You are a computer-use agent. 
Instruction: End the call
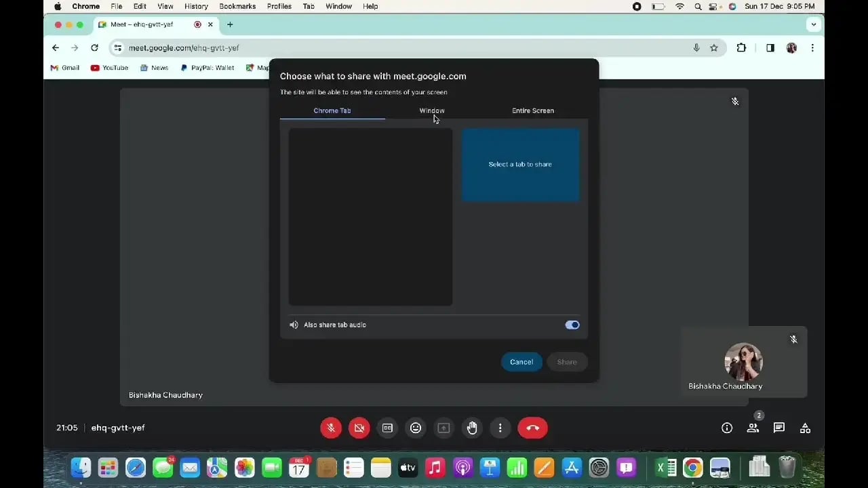532,428
